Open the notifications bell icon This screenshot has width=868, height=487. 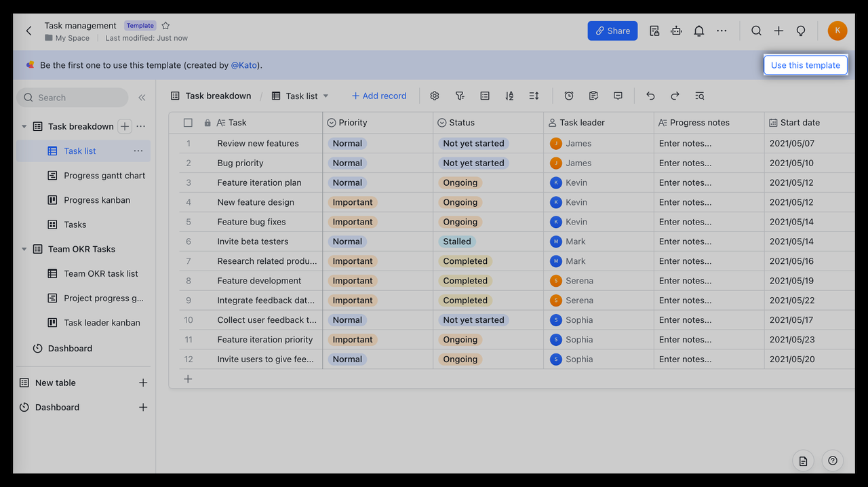(698, 31)
